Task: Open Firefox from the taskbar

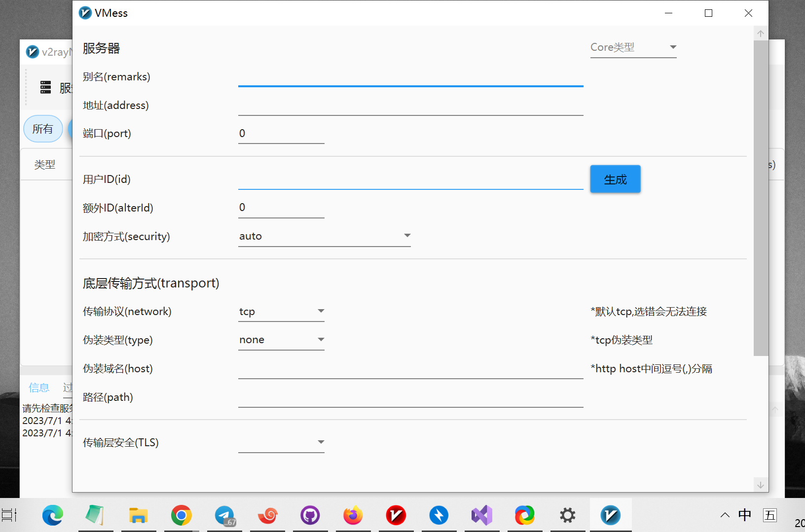Action: [353, 516]
